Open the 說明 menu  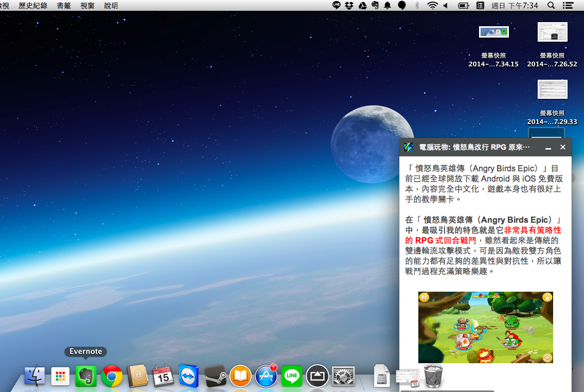click(x=111, y=5)
